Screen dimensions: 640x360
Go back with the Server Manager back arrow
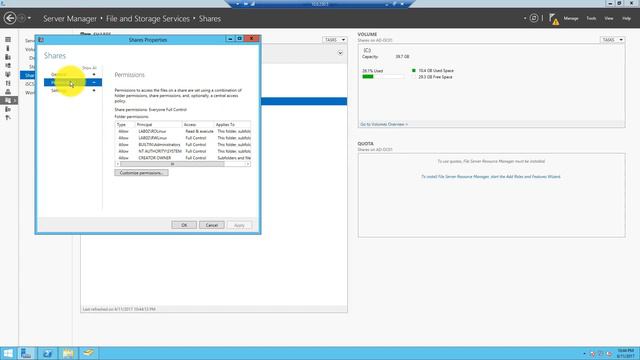pyautogui.click(x=10, y=18)
